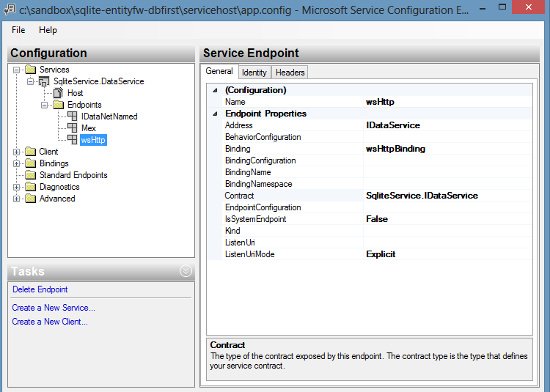550x392 pixels.
Task: Edit the Address value IDataService
Action: point(448,125)
